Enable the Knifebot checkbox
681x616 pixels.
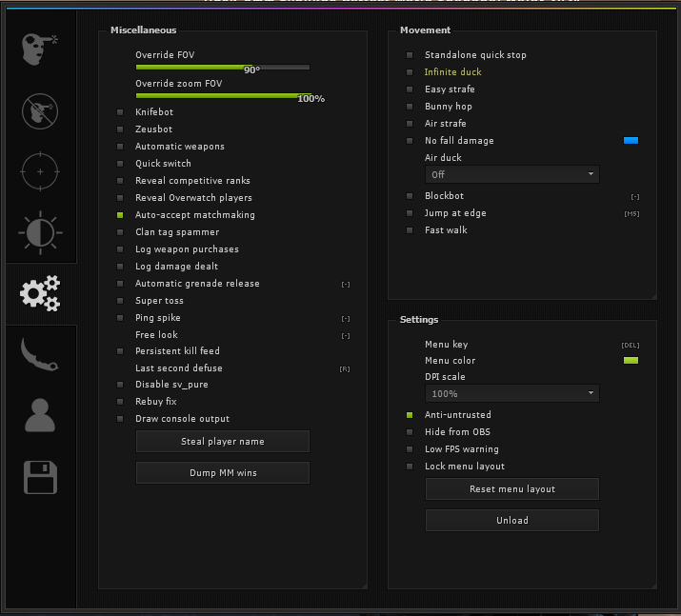coord(120,112)
